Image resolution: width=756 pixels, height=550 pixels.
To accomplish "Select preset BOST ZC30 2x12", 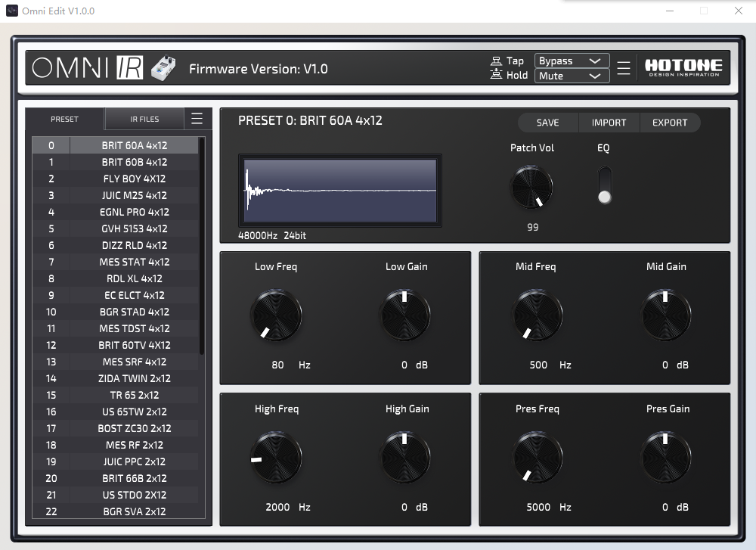I will 115,428.
